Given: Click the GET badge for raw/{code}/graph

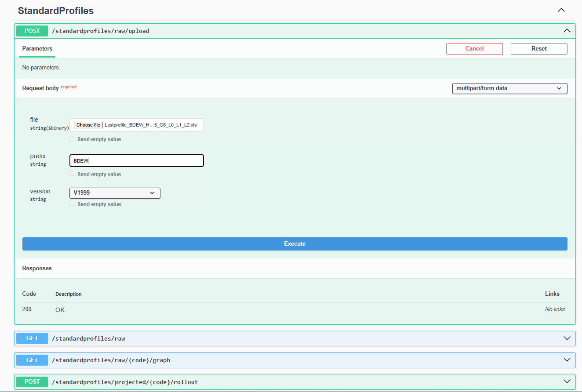Looking at the screenshot, I should click(32, 360).
